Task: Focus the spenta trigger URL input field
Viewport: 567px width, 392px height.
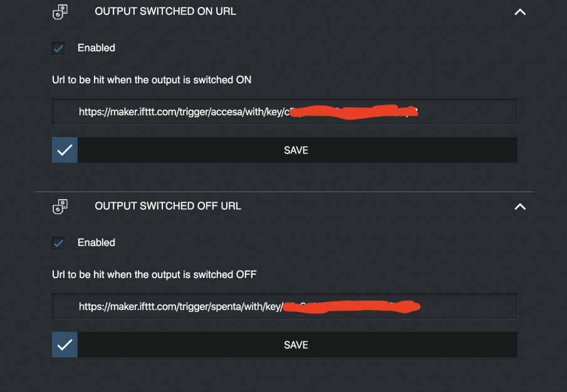Action: click(x=284, y=306)
